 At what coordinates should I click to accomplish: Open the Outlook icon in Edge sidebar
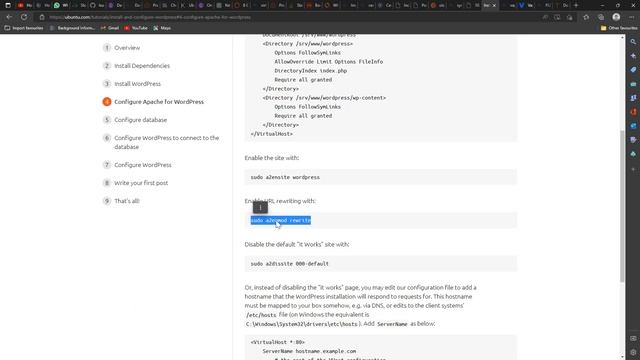coord(633,126)
